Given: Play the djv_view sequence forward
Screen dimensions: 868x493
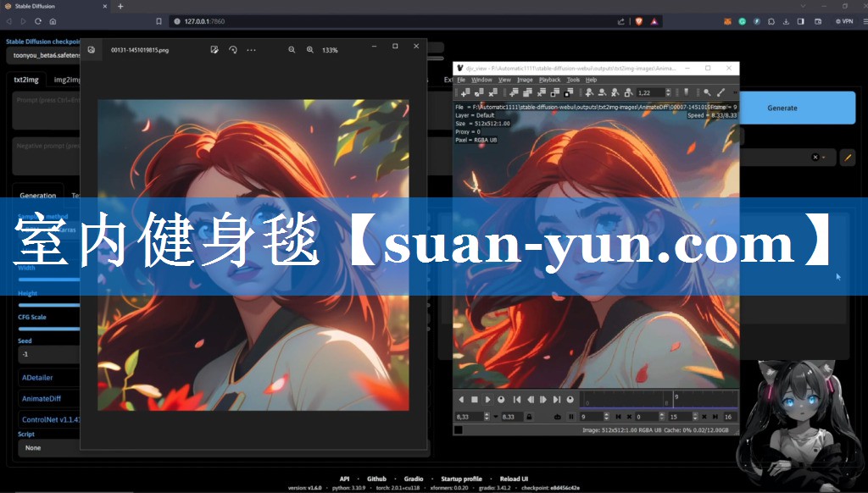Looking at the screenshot, I should (x=487, y=400).
